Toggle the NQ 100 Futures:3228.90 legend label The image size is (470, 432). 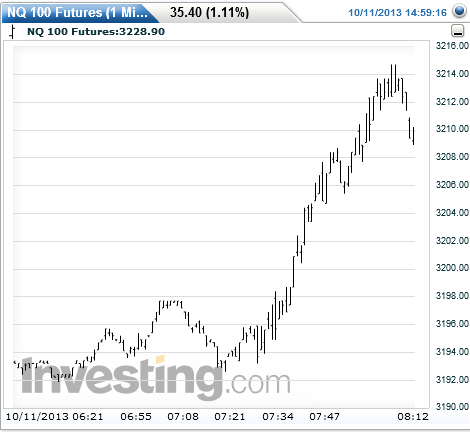(96, 32)
